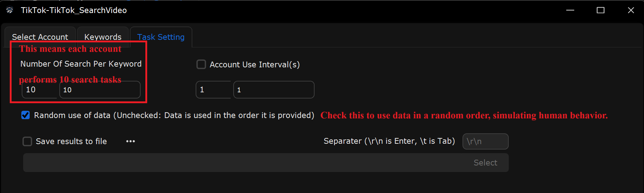This screenshot has height=193, width=644.
Task: Focus the maximum search count field showing 10
Action: (100, 89)
